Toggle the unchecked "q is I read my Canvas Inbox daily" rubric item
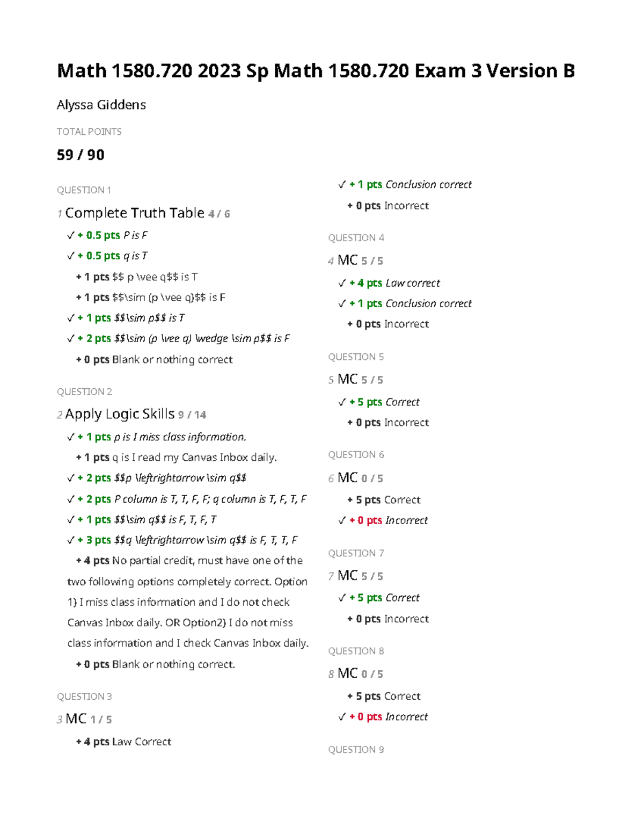 177,458
